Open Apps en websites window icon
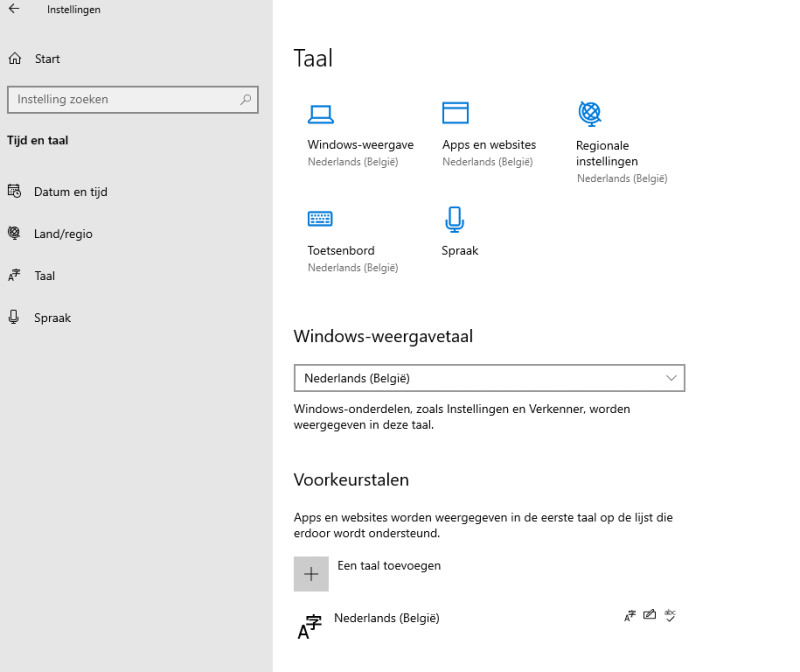This screenshot has height=672, width=800. click(x=455, y=113)
